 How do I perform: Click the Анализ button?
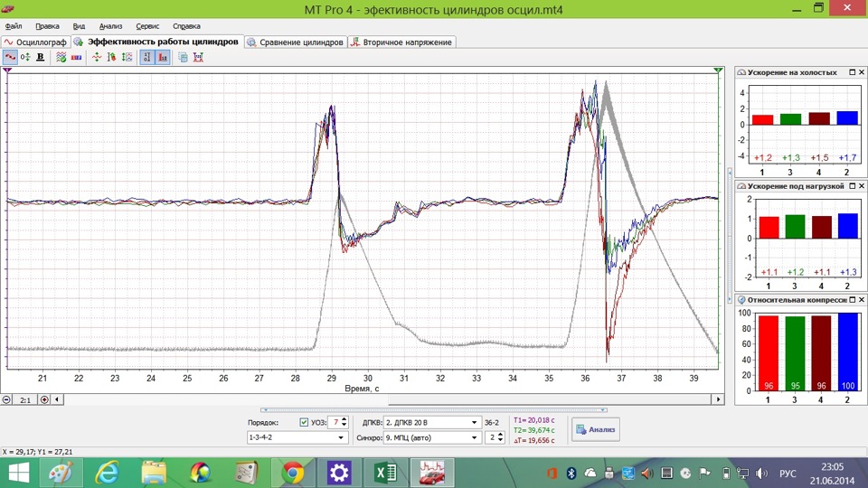[596, 429]
